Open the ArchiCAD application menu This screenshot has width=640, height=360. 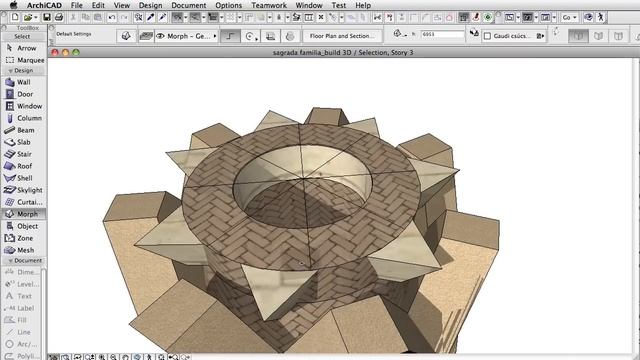click(44, 5)
